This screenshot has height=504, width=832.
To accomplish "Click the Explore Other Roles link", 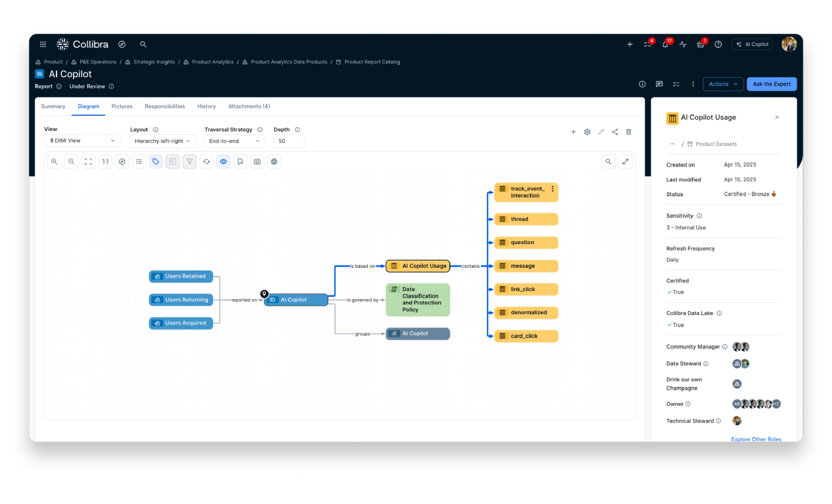I will pos(756,439).
